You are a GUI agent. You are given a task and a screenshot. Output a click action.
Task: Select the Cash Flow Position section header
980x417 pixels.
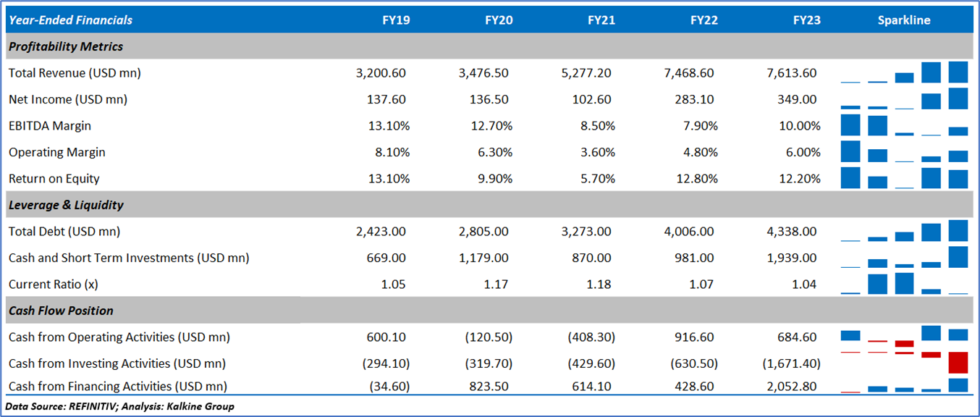pyautogui.click(x=61, y=311)
